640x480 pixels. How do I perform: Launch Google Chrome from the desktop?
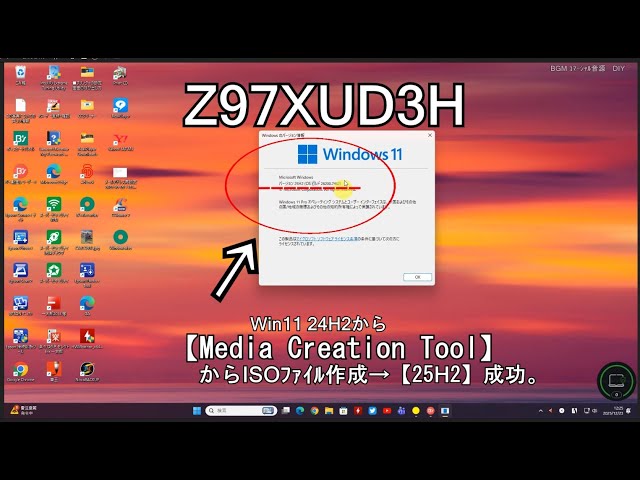click(20, 372)
